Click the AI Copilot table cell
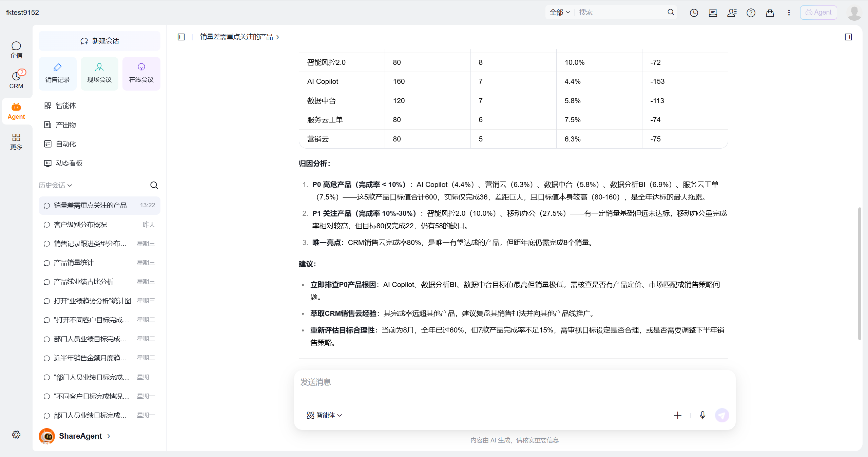The height and width of the screenshot is (457, 868). pos(342,81)
